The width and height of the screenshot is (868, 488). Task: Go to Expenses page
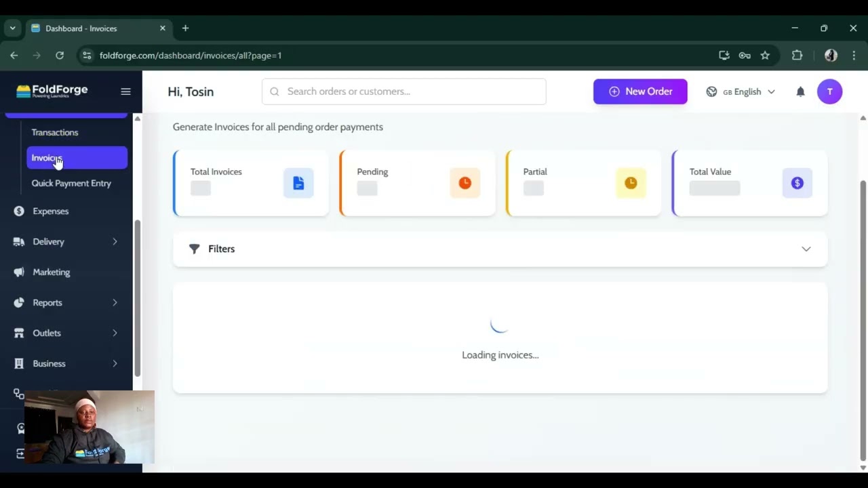click(x=51, y=211)
